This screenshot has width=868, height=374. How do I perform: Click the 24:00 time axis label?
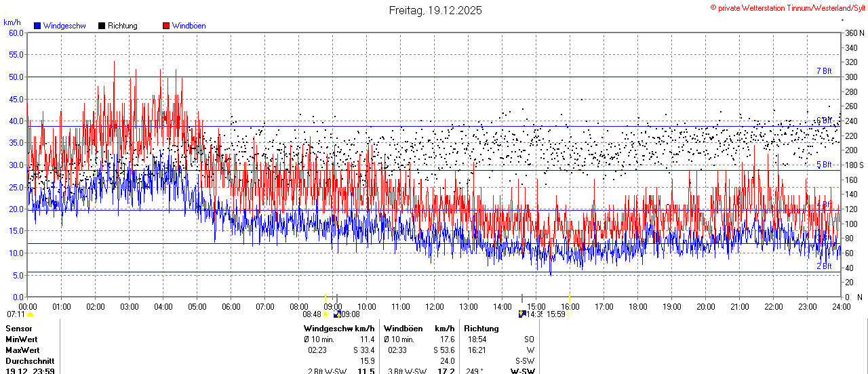coord(842,306)
